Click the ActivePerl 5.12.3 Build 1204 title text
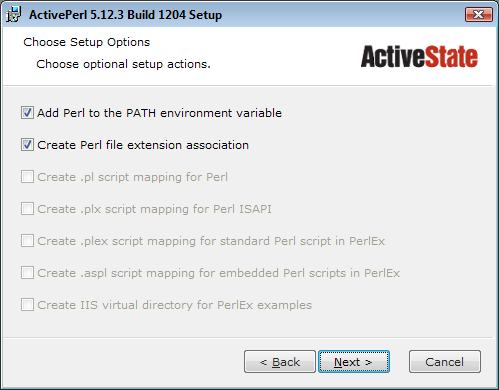This screenshot has height=390, width=499. click(125, 15)
